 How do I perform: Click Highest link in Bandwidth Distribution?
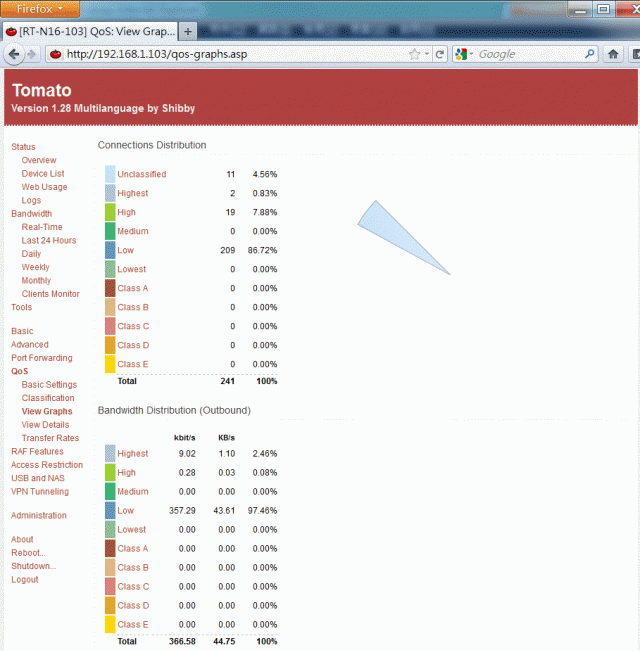[x=132, y=453]
